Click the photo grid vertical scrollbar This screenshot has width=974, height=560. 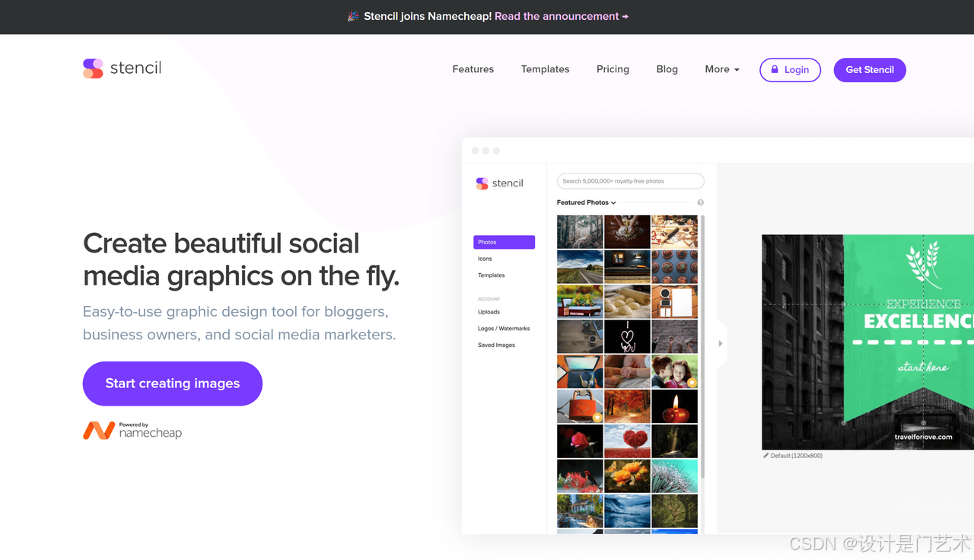(x=702, y=347)
